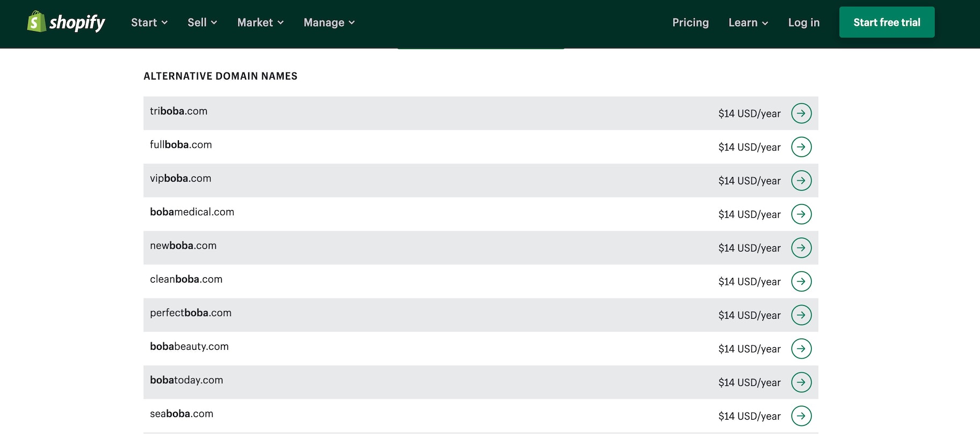This screenshot has width=980, height=445.
Task: Select perfectboba.com arrow icon
Action: [x=801, y=315]
